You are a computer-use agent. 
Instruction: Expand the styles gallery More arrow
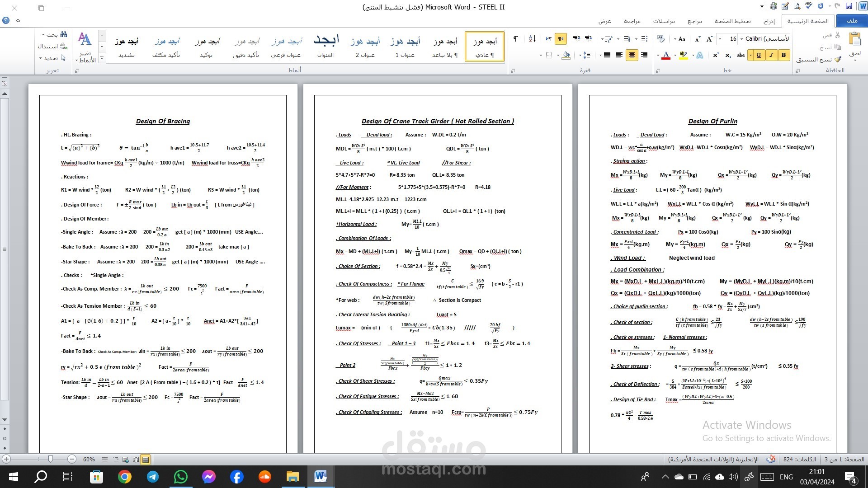[102, 58]
